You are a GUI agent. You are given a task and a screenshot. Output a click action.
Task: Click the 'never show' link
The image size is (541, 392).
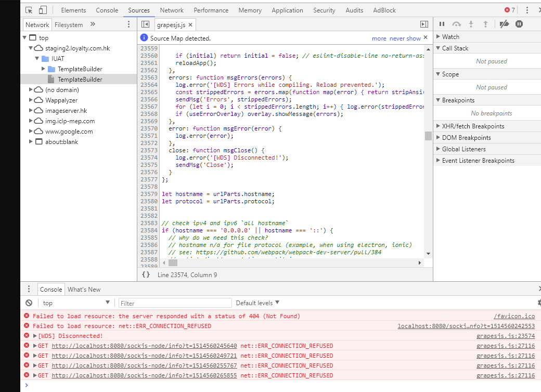(405, 38)
